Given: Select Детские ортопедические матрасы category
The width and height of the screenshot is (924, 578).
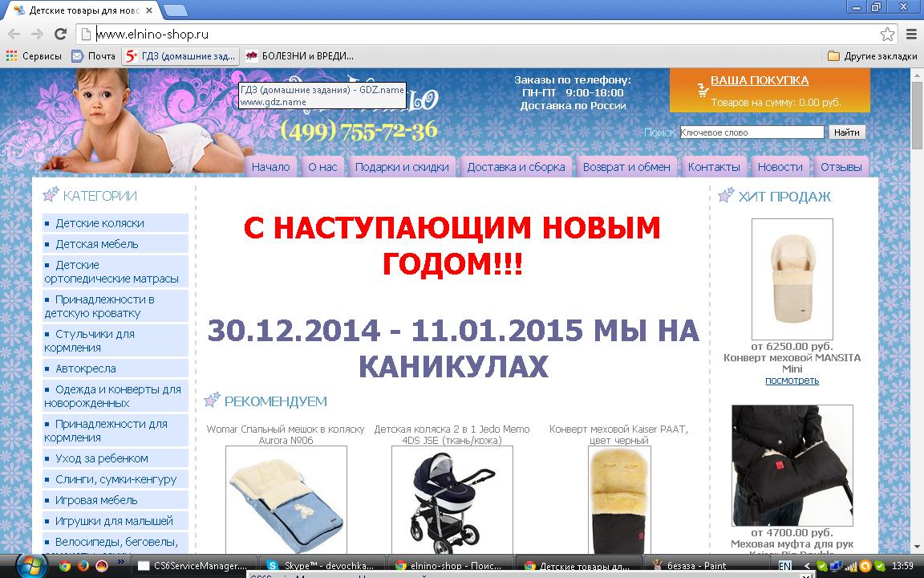Looking at the screenshot, I should coord(115,271).
